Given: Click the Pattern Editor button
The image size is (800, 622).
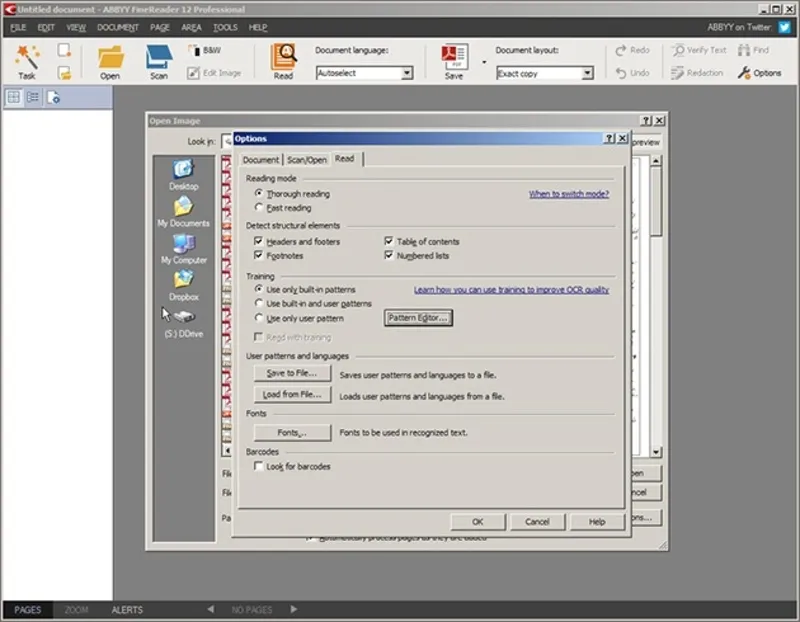Looking at the screenshot, I should click(x=418, y=318).
